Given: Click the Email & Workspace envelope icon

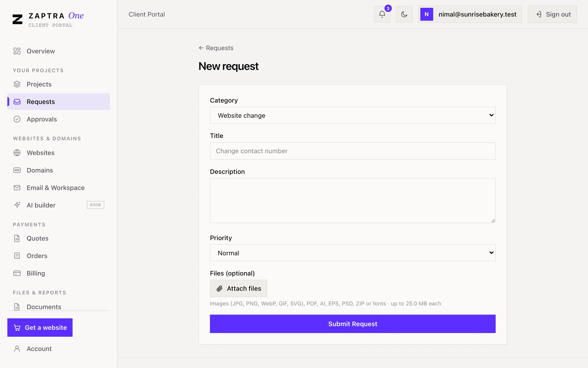Looking at the screenshot, I should click(x=17, y=188).
